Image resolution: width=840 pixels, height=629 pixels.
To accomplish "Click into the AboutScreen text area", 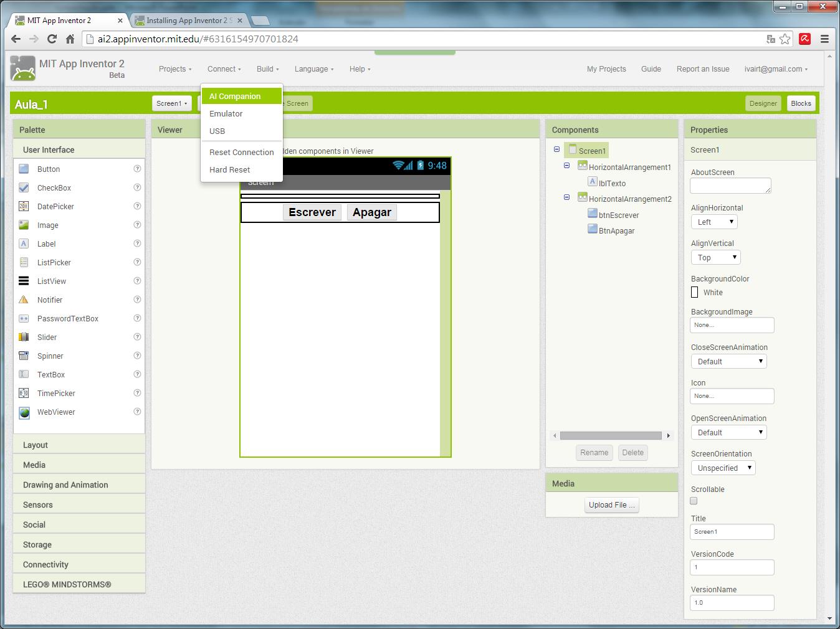I will (x=730, y=186).
